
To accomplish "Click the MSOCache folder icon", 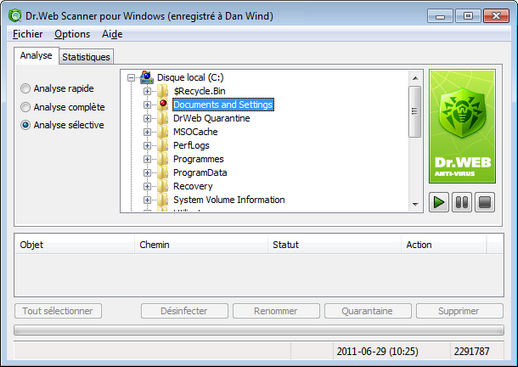I will pos(163,132).
